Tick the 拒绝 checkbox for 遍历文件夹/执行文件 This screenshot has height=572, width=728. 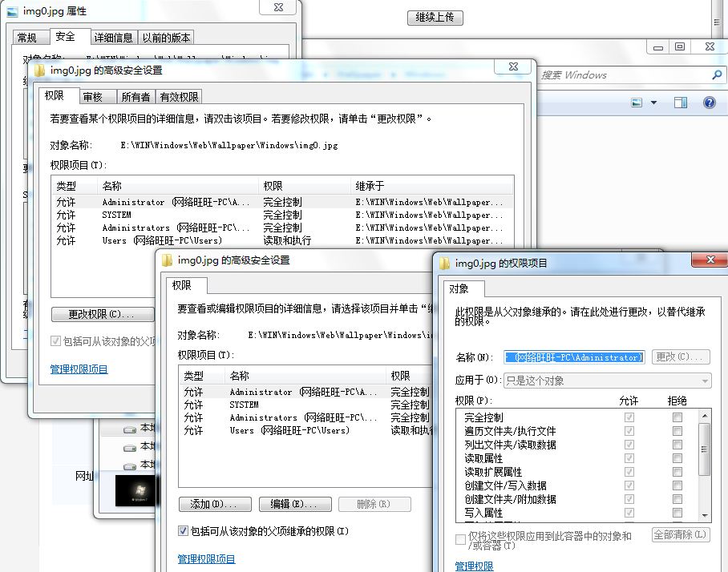677,431
